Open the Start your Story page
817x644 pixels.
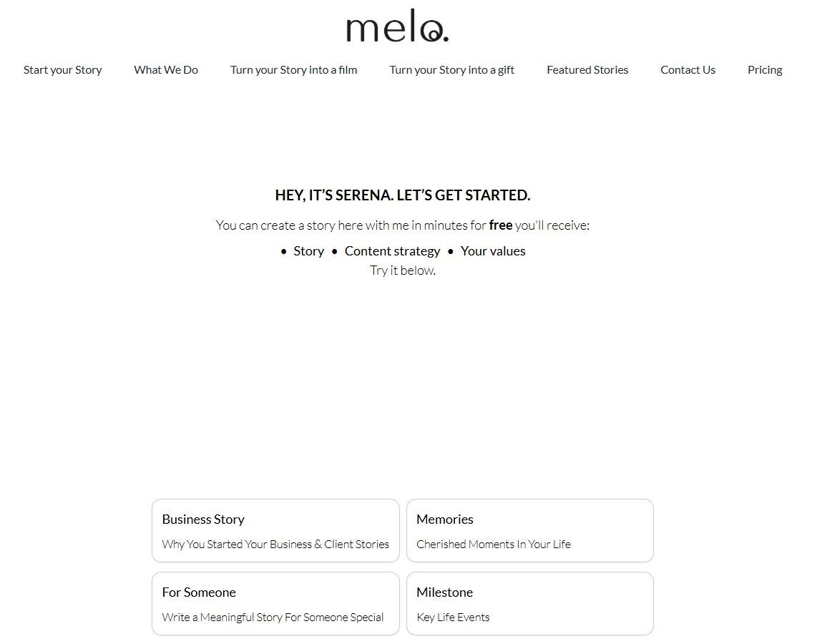63,70
